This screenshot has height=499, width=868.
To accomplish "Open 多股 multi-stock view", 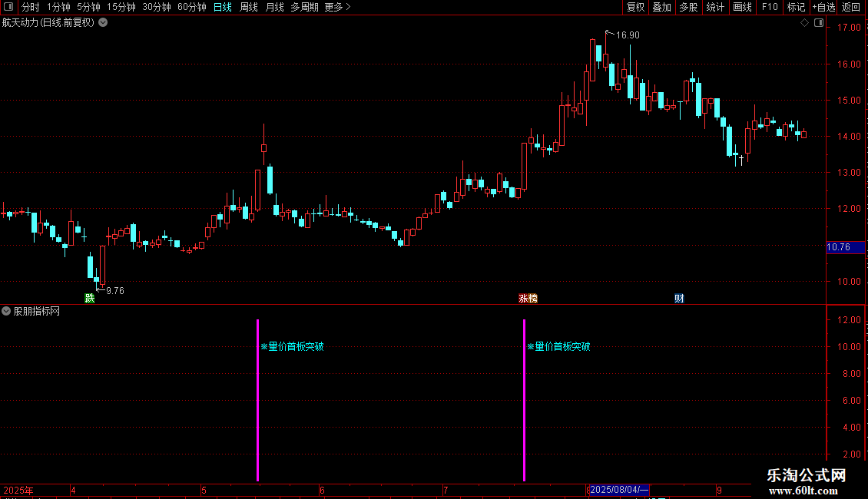I will 688,7.
